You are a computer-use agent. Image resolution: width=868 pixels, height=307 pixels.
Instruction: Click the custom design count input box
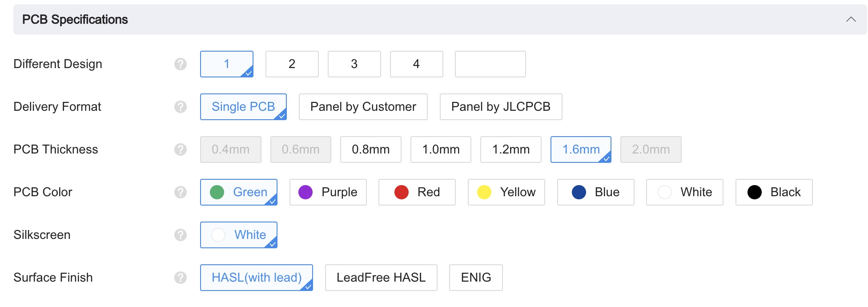click(x=490, y=64)
